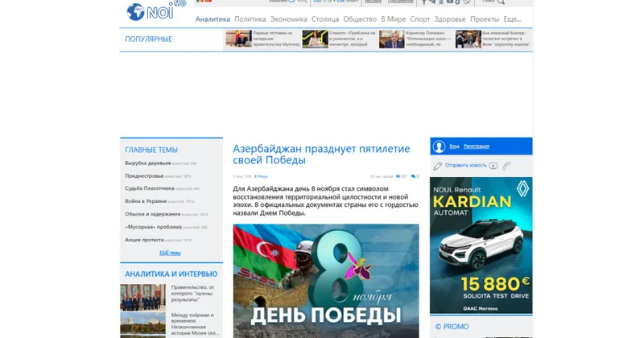
Task: Expand the Еще... menu
Action: [x=512, y=19]
